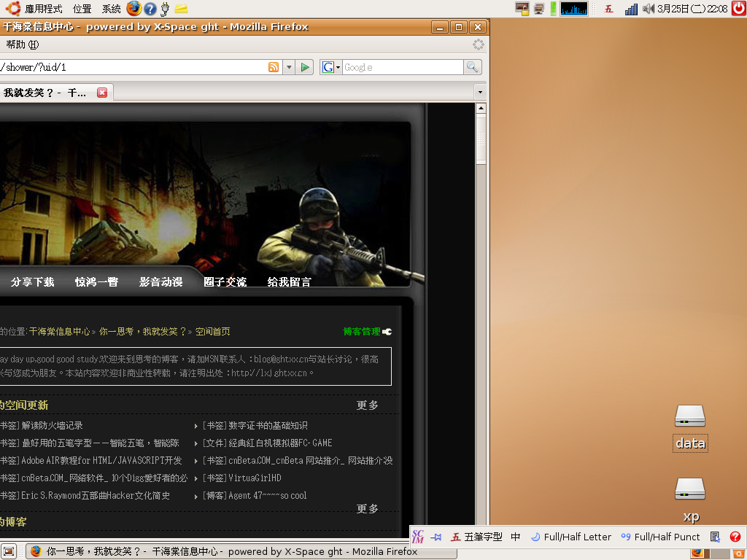Click the 你一思考，我就发笑？ breadcrumb link
This screenshot has height=560, width=747.
142,332
